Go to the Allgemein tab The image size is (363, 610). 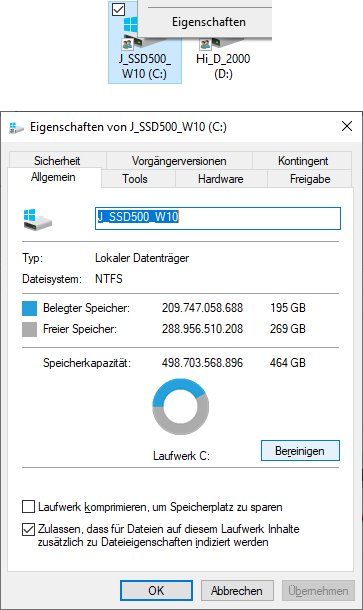(53, 177)
